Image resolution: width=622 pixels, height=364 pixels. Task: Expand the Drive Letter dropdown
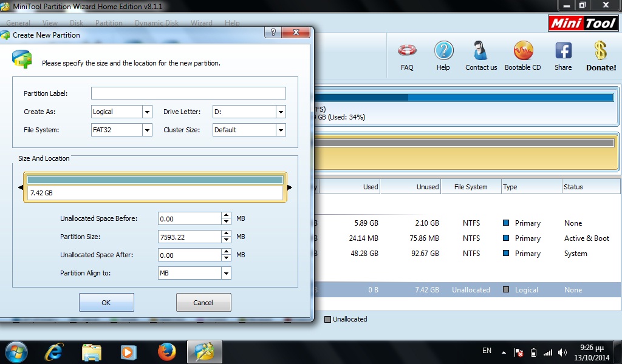coord(281,112)
